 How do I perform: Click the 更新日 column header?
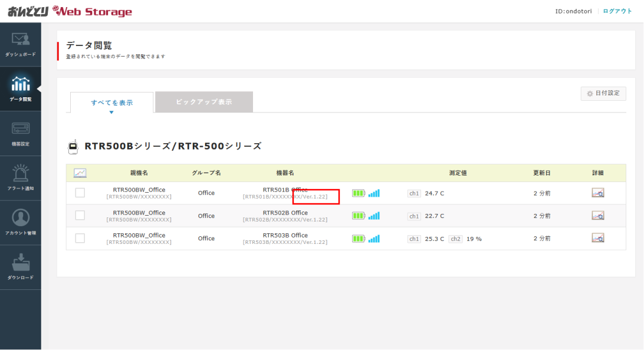[542, 173]
